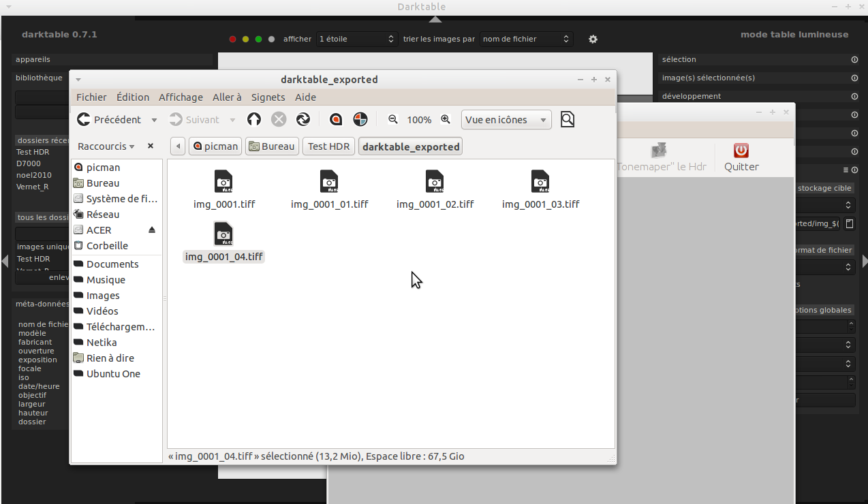This screenshot has height=504, width=868.
Task: Click the Précédent back button
Action: pos(109,119)
